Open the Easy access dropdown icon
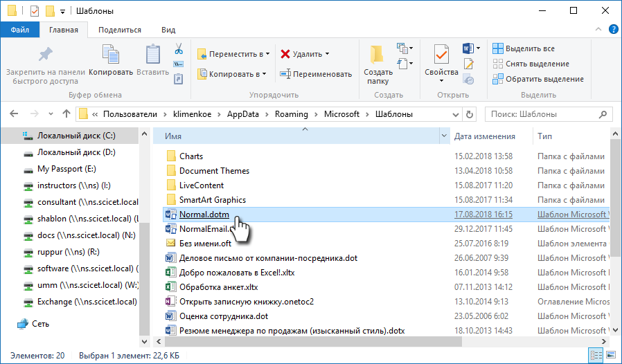The width and height of the screenshot is (622, 364). (x=405, y=64)
